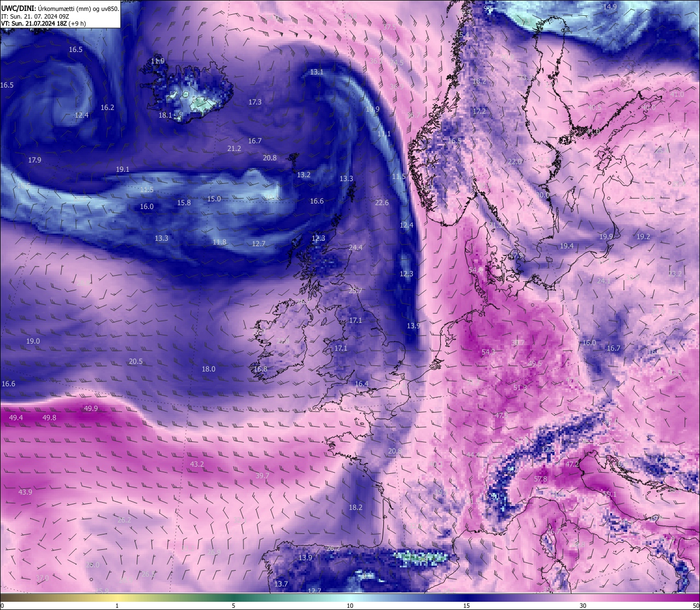Click the 22.0 value over Sweden
Image resolution: width=700 pixels, height=610 pixels.
tap(515, 162)
